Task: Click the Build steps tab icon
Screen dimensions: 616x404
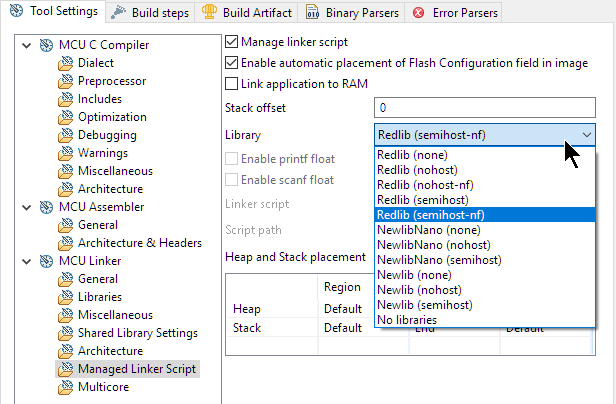Action: (119, 12)
